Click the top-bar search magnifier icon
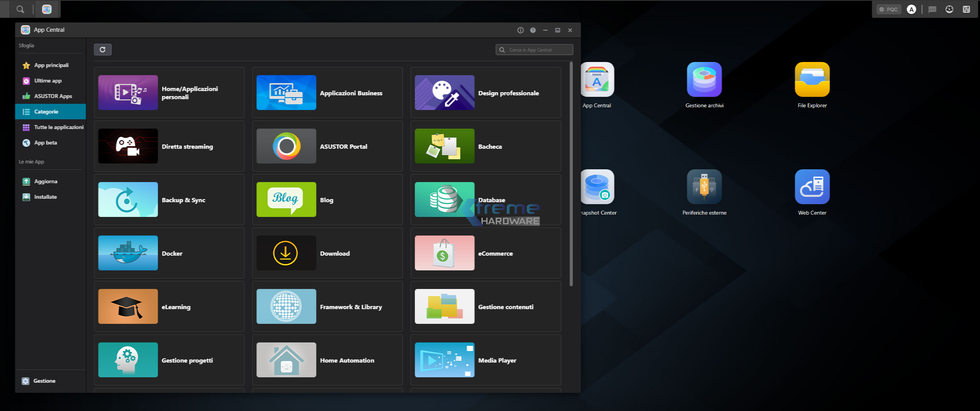The width and height of the screenshot is (980, 411). point(20,9)
